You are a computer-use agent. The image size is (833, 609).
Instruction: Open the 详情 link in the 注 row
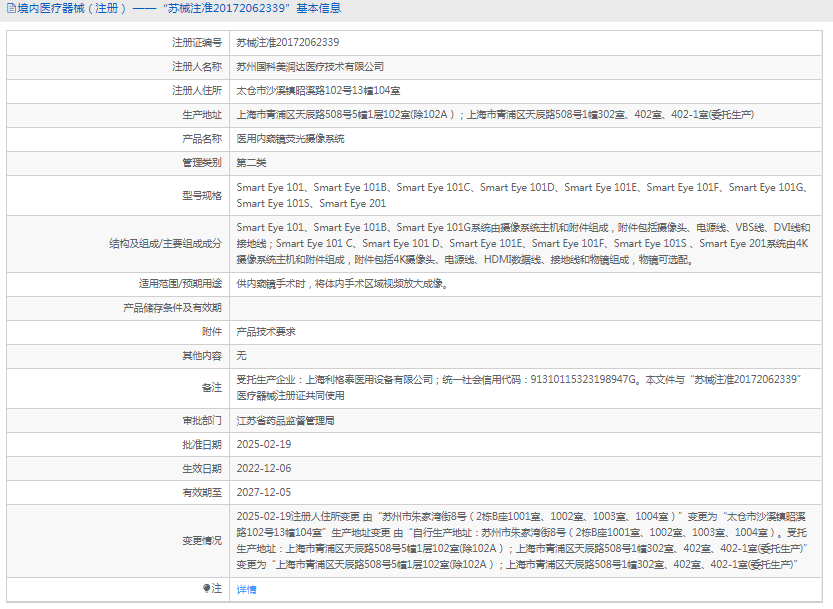tap(246, 589)
